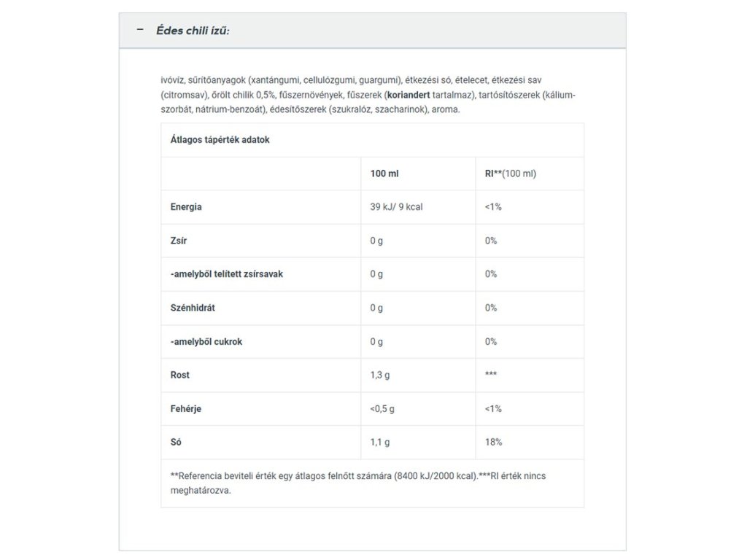
Task: Click the '1,3 g' fiber value
Action: pos(382,375)
